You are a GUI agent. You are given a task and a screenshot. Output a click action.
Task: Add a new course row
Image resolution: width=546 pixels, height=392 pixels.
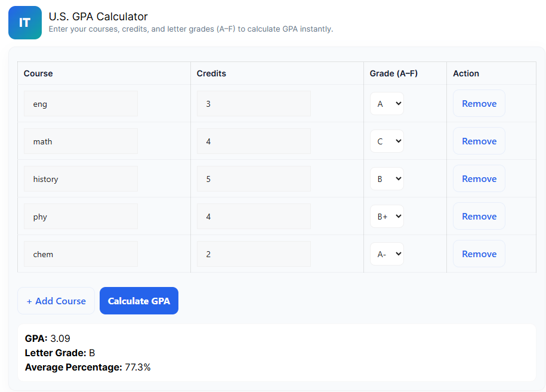pos(56,301)
